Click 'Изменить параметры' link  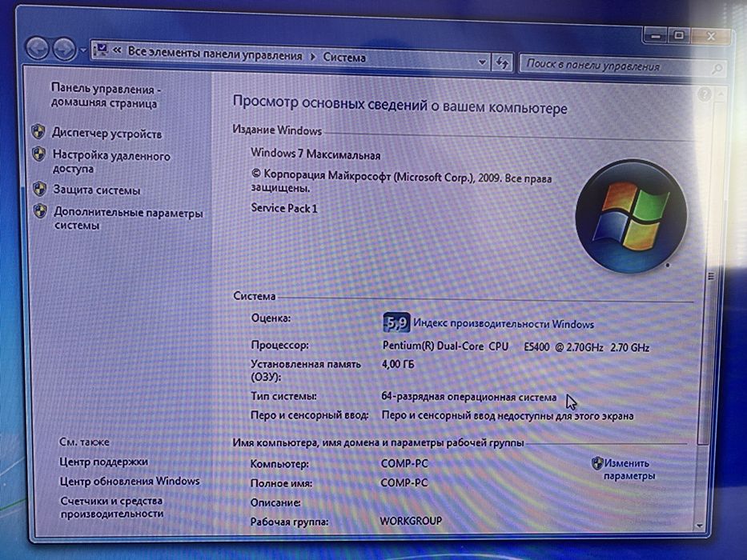[x=629, y=470]
